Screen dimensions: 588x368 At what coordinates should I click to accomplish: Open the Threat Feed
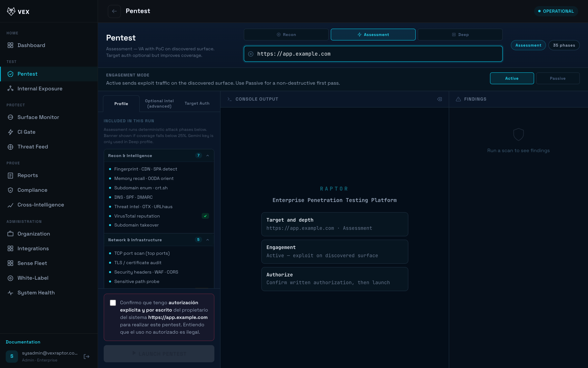click(x=49, y=147)
